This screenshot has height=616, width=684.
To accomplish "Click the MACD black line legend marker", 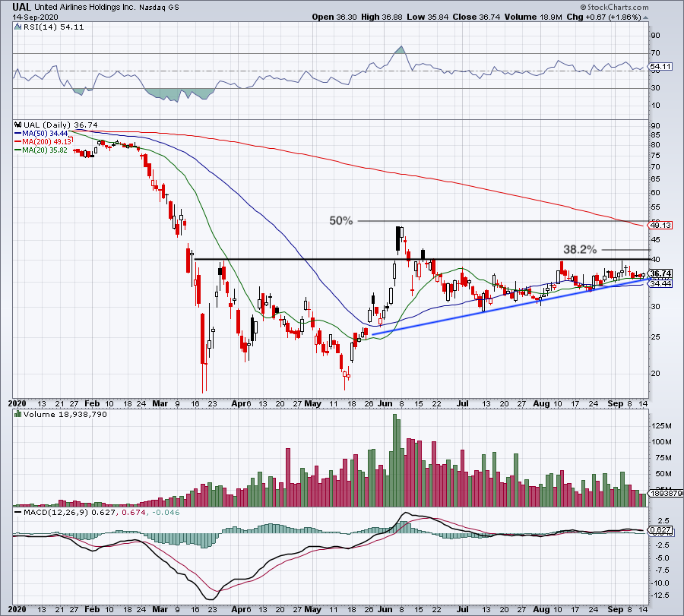I will 18,512.
